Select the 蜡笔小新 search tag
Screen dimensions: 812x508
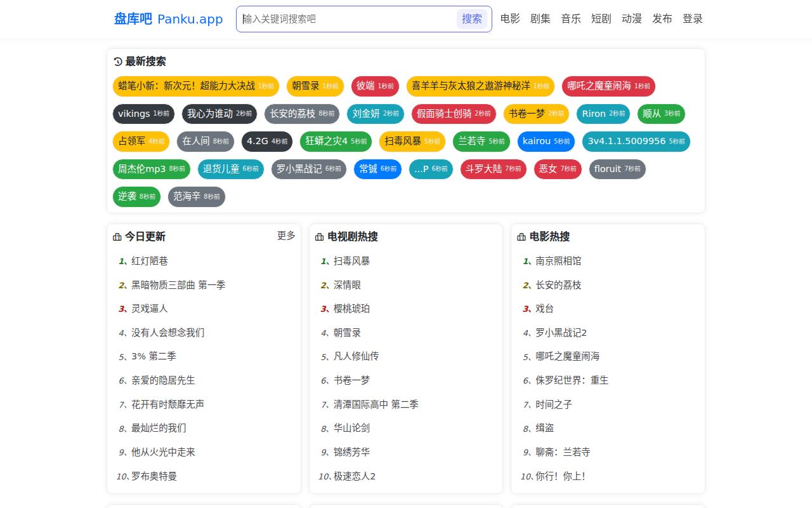point(196,86)
